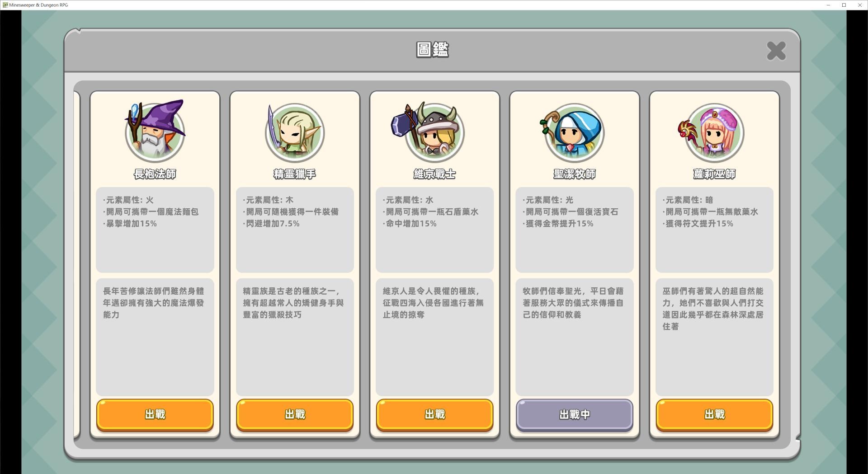The height and width of the screenshot is (474, 868).
Task: Click the 維京戰士 attributes box
Action: click(x=434, y=230)
